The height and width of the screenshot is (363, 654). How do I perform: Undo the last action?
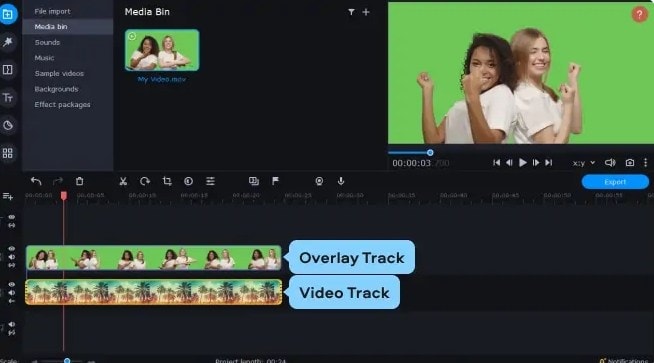click(36, 181)
